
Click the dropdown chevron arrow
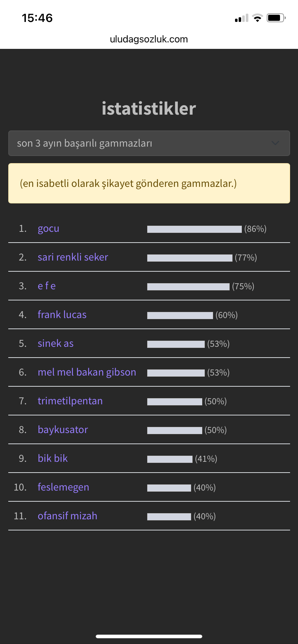[275, 143]
